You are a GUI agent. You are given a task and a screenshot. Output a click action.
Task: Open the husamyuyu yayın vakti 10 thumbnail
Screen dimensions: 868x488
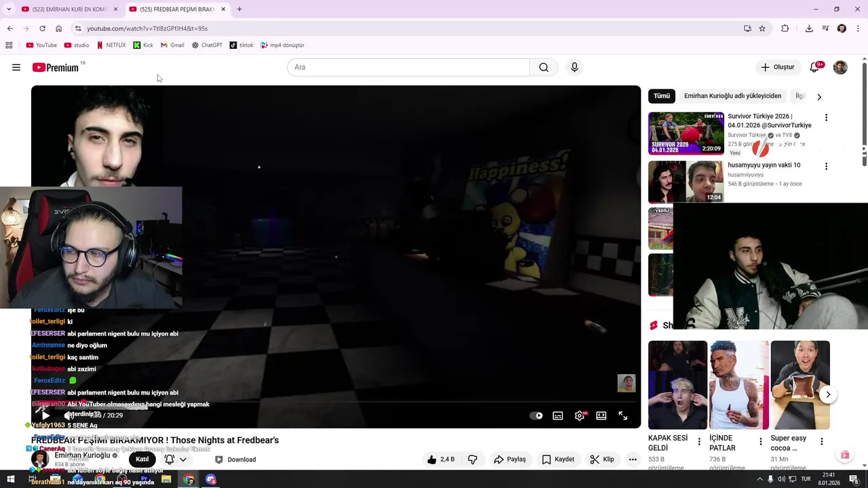[x=686, y=182]
